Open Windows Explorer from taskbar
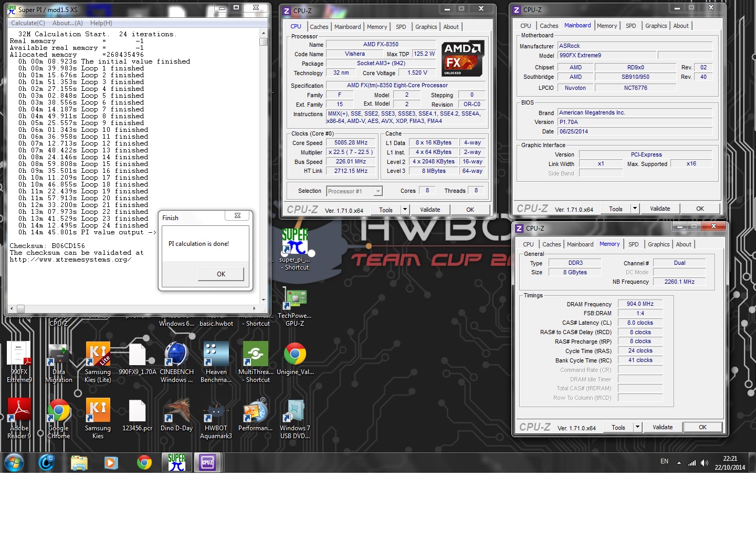The height and width of the screenshot is (538, 756). (x=79, y=462)
